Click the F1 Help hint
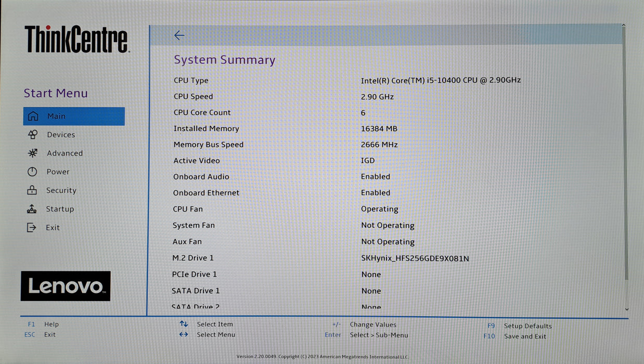Viewport: 644px width, 364px height. pyautogui.click(x=43, y=324)
